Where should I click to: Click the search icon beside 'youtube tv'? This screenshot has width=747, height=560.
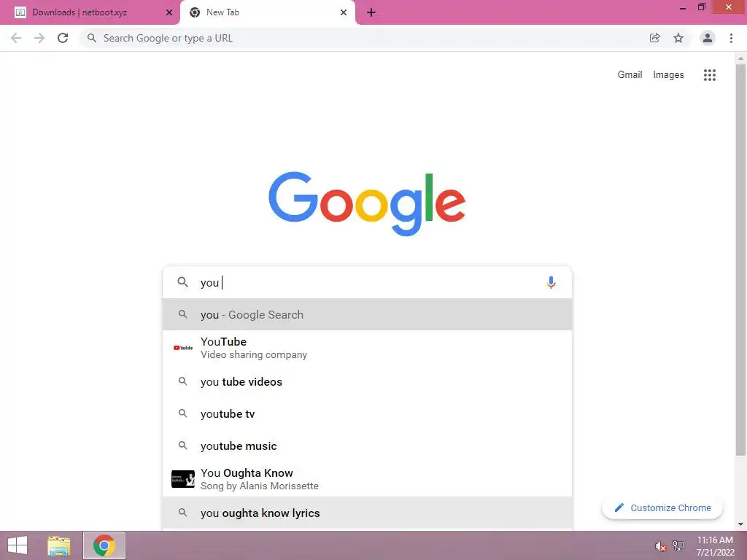coord(182,413)
